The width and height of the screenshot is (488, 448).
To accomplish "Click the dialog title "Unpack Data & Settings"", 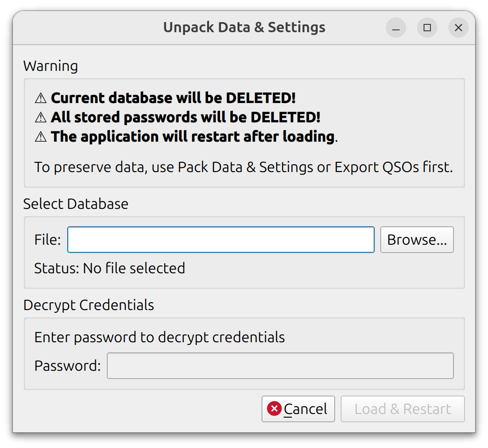I will click(x=244, y=28).
